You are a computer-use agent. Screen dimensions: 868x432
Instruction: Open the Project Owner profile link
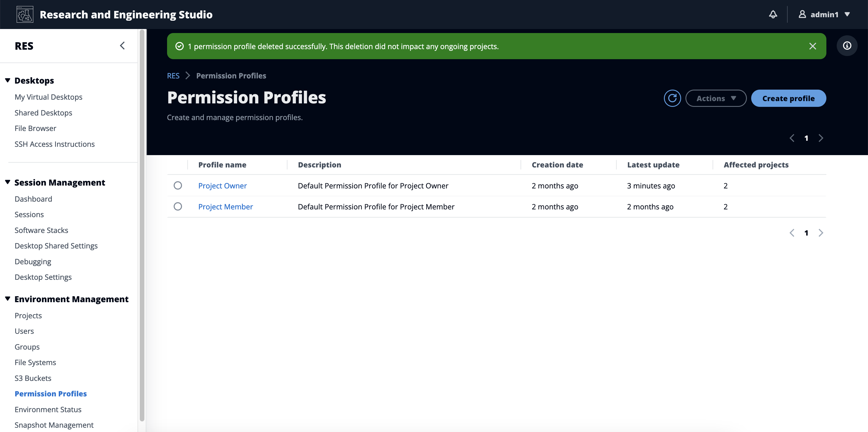(222, 186)
